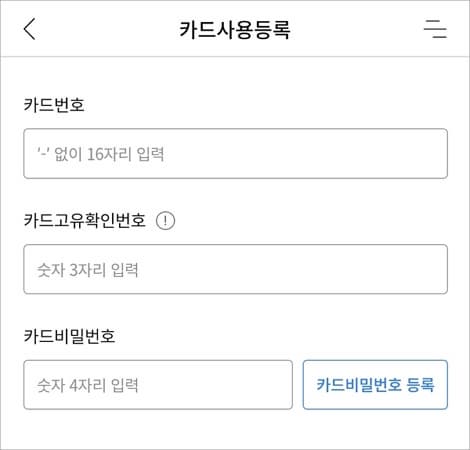This screenshot has width=470, height=450.
Task: Click the 숫자 4자리 입력 placeholder text
Action: pos(88,385)
